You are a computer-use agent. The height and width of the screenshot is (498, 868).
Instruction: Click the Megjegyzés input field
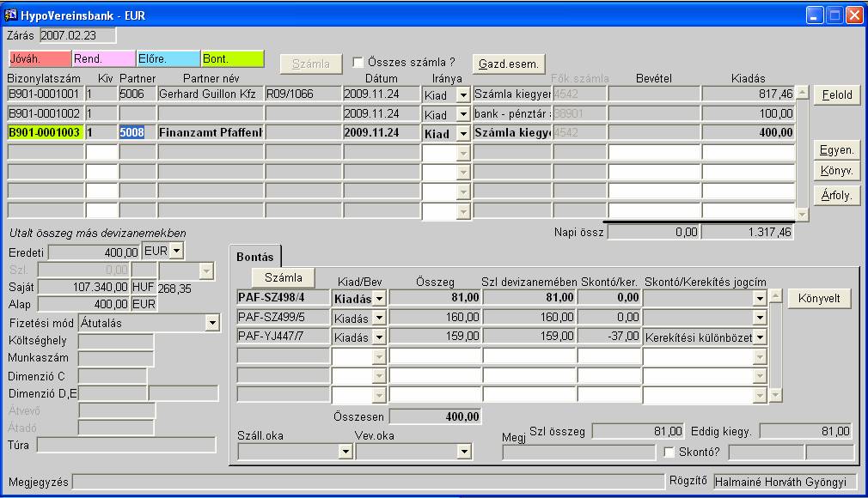(368, 482)
